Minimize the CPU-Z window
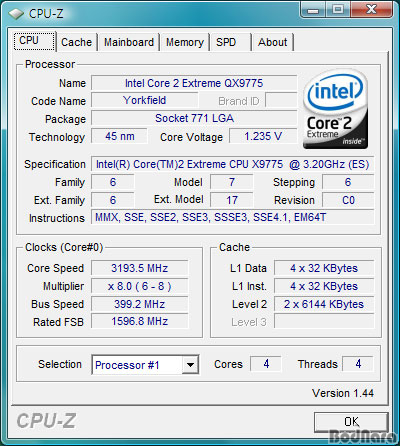 pyautogui.click(x=313, y=10)
